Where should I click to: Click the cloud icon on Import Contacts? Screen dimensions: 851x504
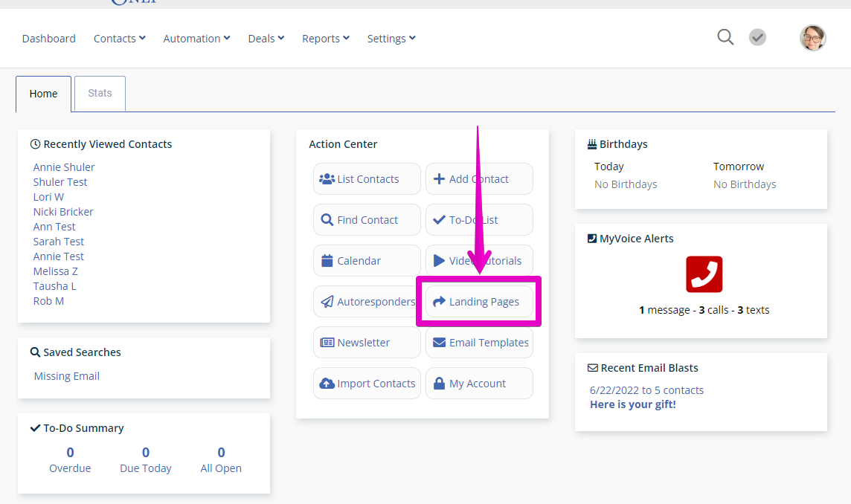[328, 383]
